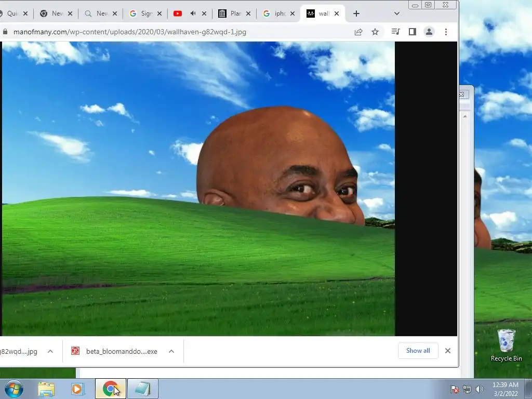Viewport: 532px width, 399px height.
Task: Select the Google Sign tab
Action: click(142, 14)
